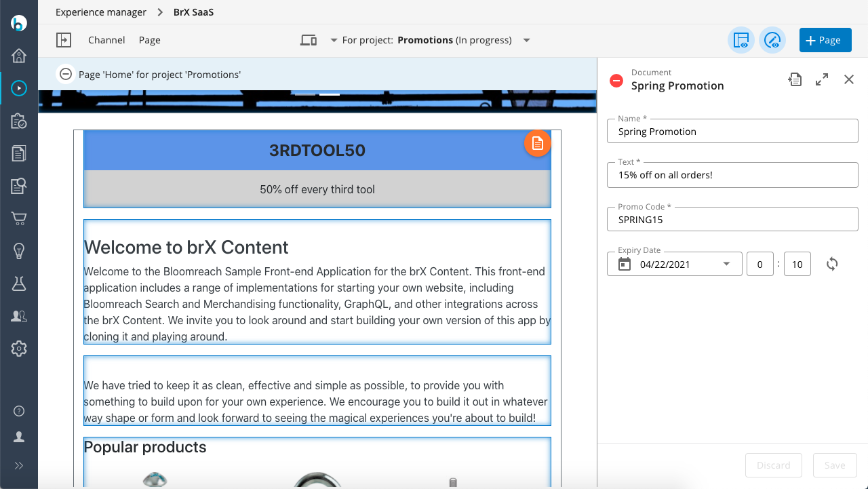Open the shopping cart commerce icon
Viewport: 868px width, 489px height.
coord(19,218)
